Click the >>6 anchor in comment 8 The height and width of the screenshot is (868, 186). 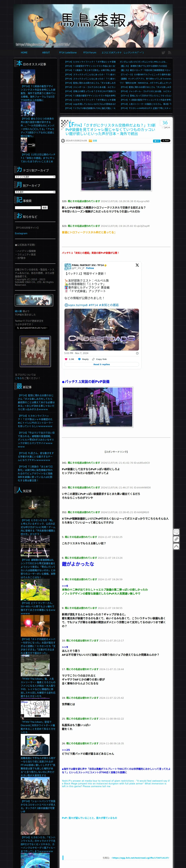[x=65, y=586]
